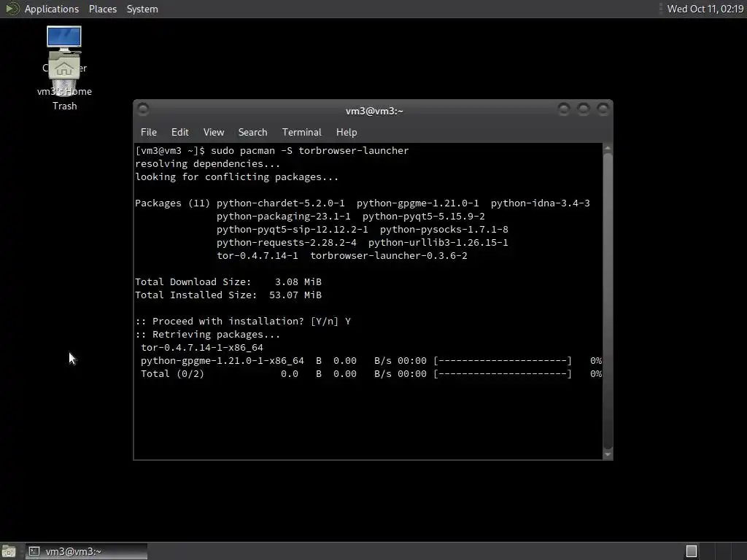Click the terminal scrollbar up arrow
The height and width of the screenshot is (560, 747).
tap(608, 149)
